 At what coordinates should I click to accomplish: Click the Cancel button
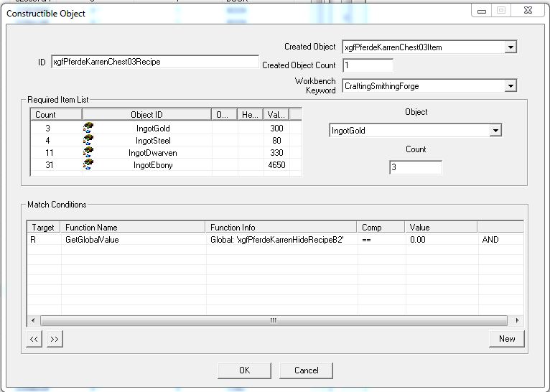[x=306, y=370]
